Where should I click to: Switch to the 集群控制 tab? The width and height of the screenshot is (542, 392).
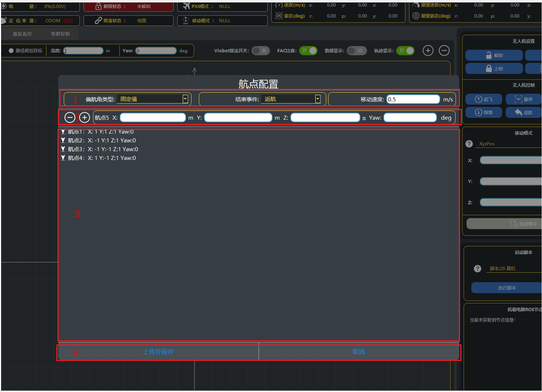(60, 34)
